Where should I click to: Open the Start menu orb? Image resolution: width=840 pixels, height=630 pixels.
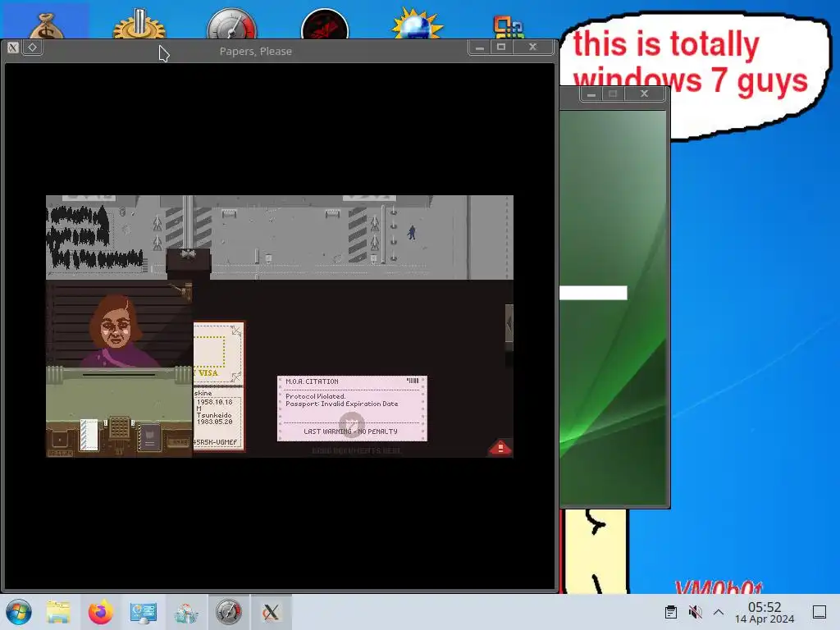(18, 612)
